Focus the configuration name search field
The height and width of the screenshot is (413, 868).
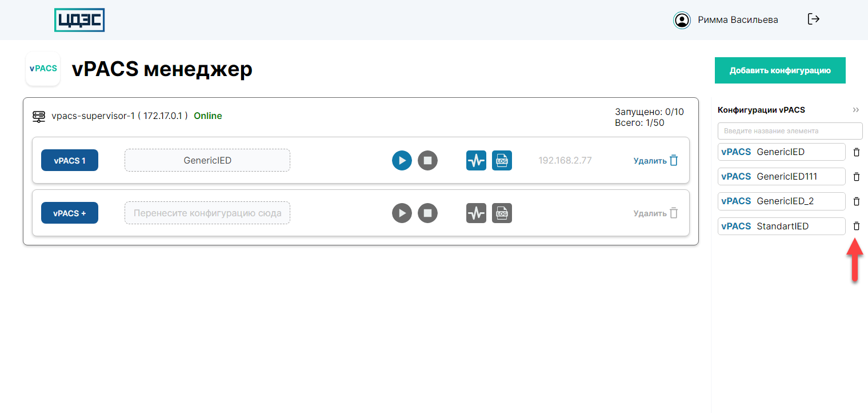point(790,131)
